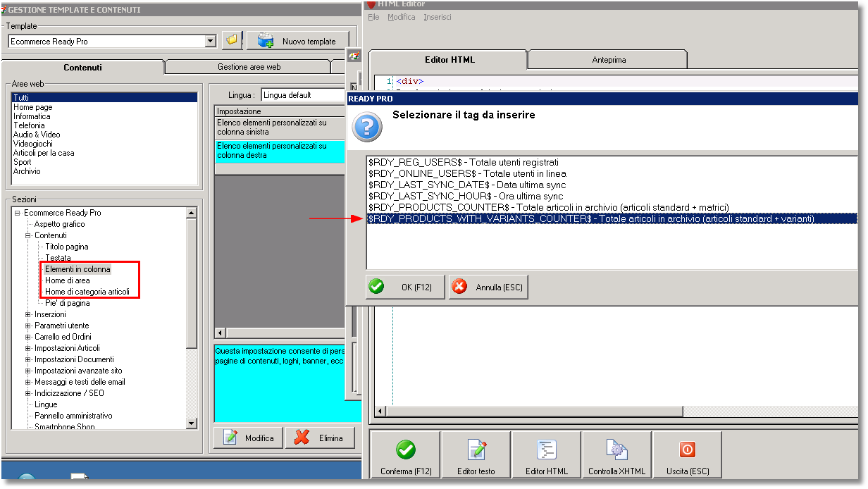868x489 pixels.
Task: Select row Elenco elementi personalizzati su colonna destra
Action: [281, 151]
